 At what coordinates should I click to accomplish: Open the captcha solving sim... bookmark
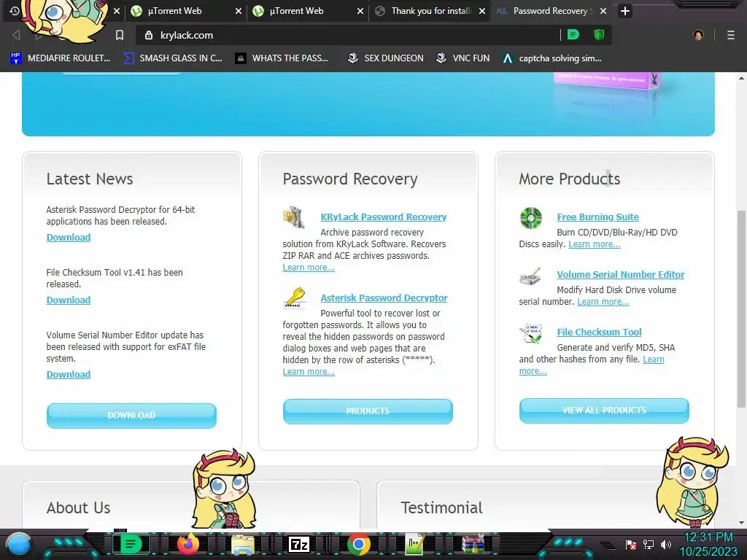[x=552, y=58]
